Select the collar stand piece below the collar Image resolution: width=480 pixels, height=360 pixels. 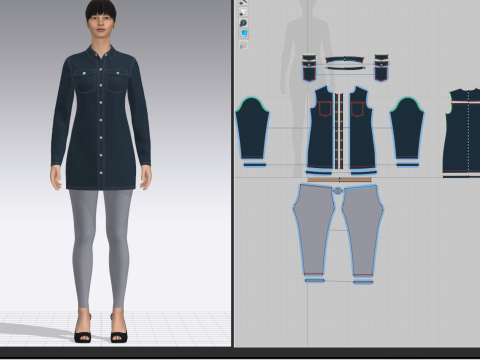click(x=344, y=68)
